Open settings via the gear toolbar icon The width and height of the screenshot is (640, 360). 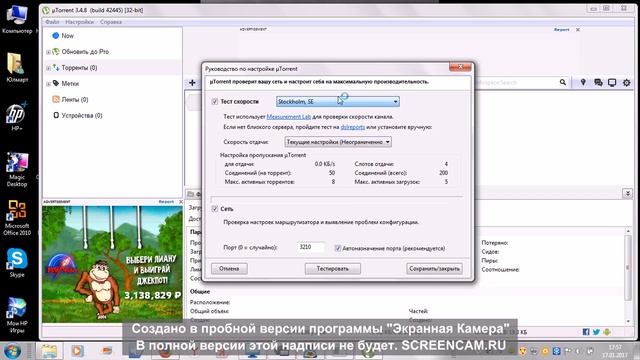[x=627, y=82]
